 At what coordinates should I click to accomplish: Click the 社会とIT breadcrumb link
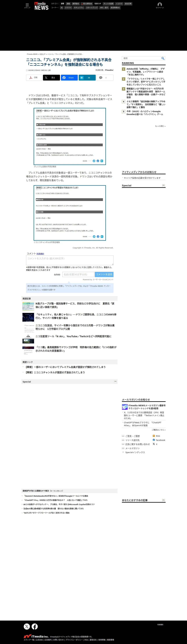(x=43, y=54)
